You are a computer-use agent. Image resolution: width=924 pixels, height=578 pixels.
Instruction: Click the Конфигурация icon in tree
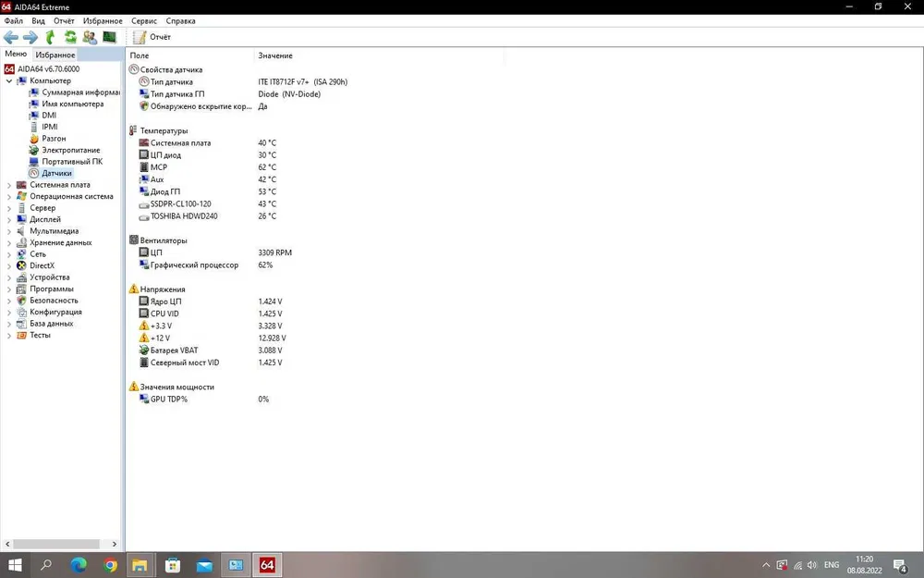coord(21,312)
